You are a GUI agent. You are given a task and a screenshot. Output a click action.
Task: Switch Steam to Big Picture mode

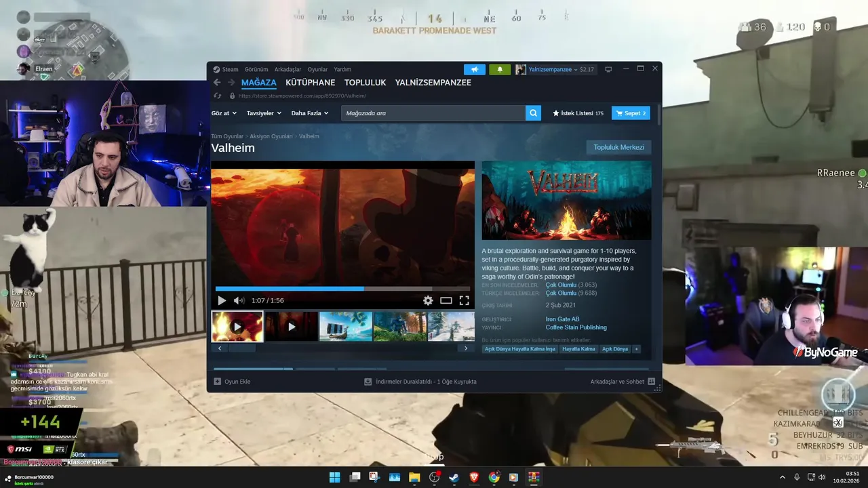click(x=608, y=69)
